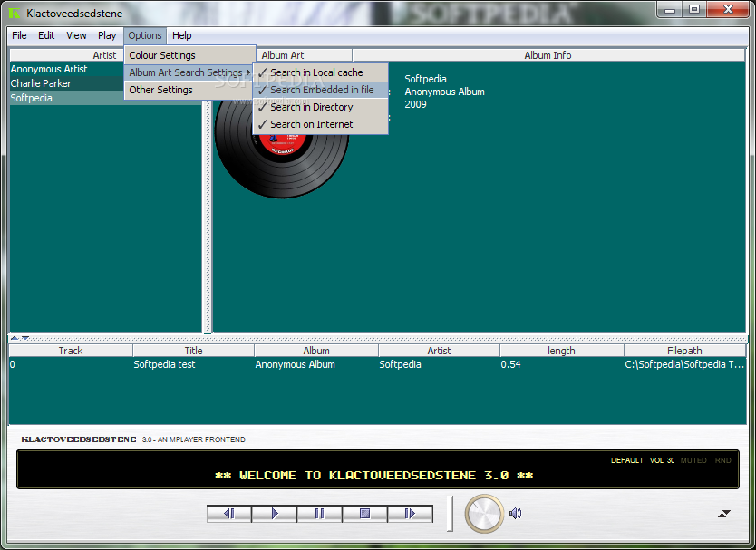This screenshot has width=756, height=550.
Task: Open the Edit menu
Action: tap(46, 35)
